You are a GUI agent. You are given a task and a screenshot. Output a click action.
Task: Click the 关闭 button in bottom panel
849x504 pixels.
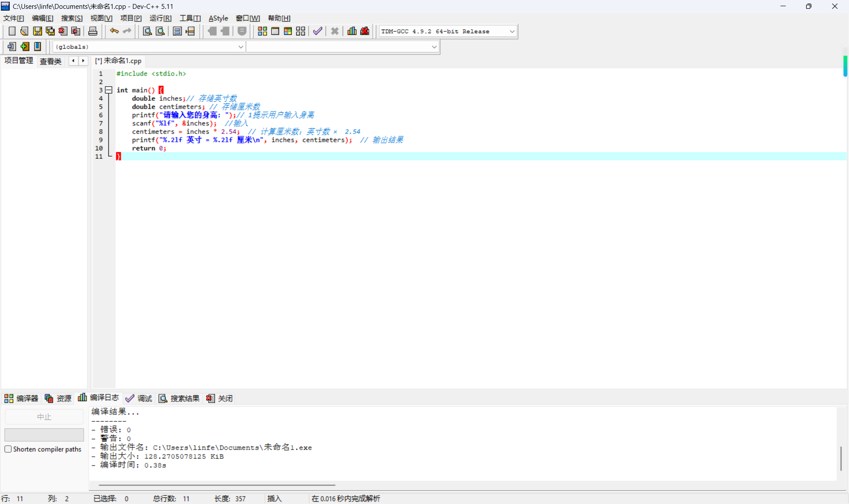tap(220, 398)
